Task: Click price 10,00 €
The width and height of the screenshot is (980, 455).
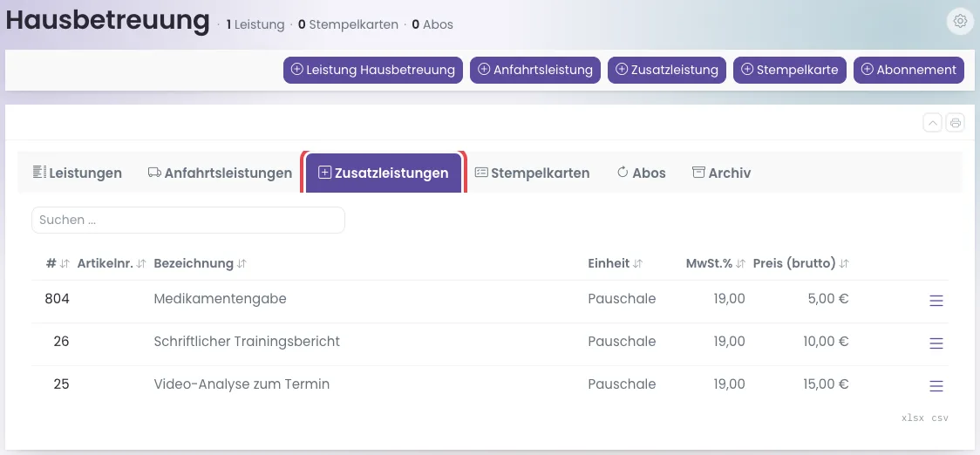Action: pos(827,342)
